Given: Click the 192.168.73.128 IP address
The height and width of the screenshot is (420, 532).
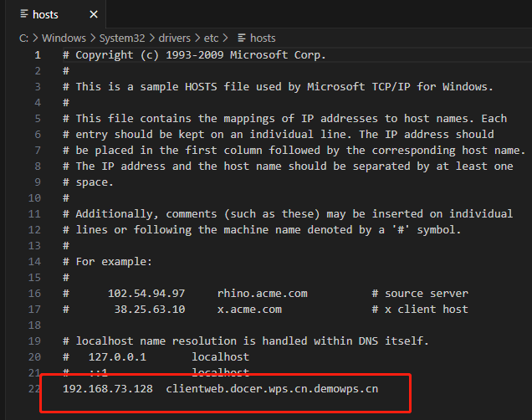Looking at the screenshot, I should click(108, 389).
